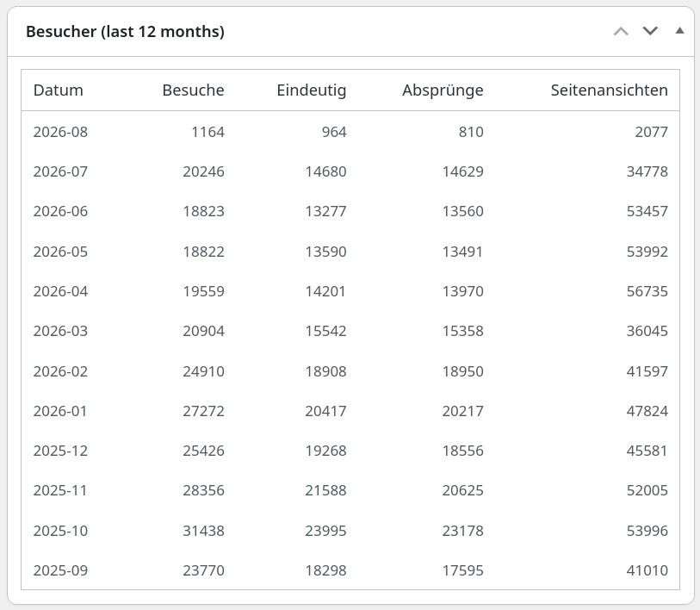Select the date cell 2026-06
The width and height of the screenshot is (700, 610).
pos(61,211)
